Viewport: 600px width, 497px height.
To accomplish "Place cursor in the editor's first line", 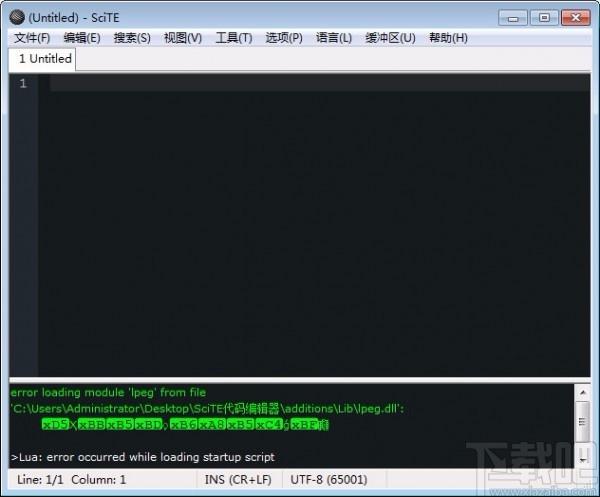I will [x=320, y=83].
